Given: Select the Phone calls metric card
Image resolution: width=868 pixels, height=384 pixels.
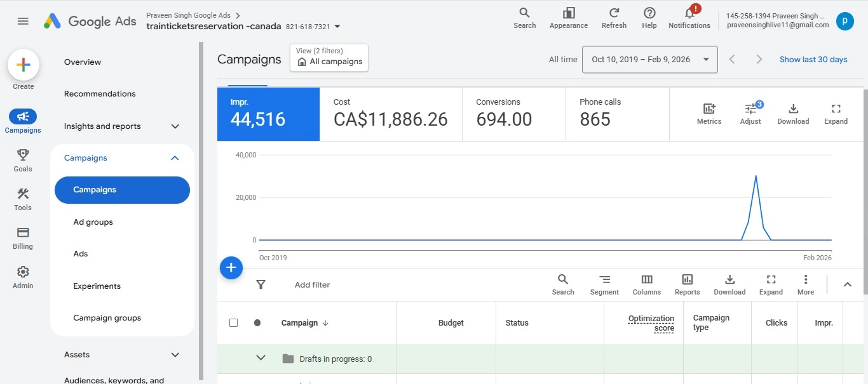Looking at the screenshot, I should 617,114.
